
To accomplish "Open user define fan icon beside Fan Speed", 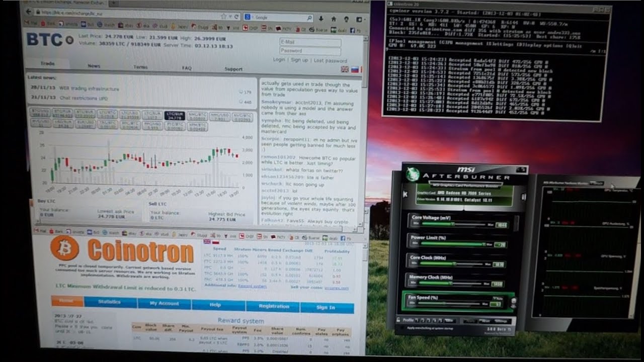I will coord(514,303).
